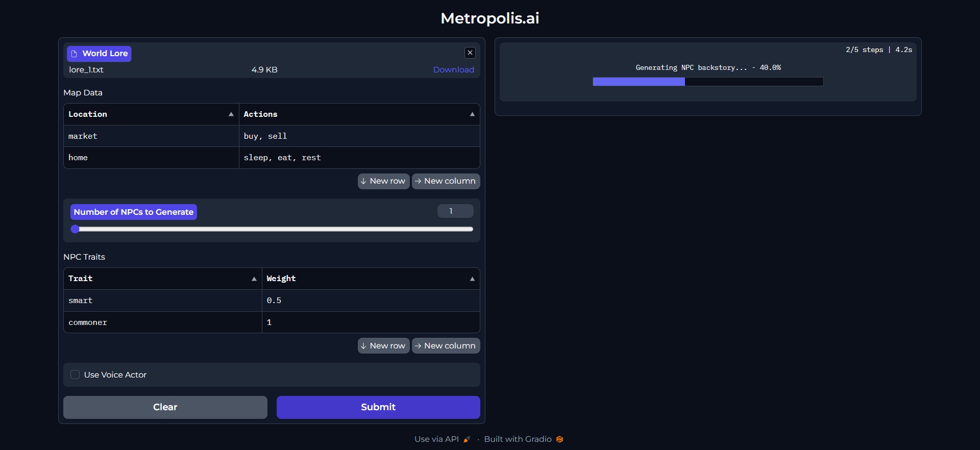The height and width of the screenshot is (450, 980).
Task: Add a new row to NPC Traits
Action: [x=383, y=346]
